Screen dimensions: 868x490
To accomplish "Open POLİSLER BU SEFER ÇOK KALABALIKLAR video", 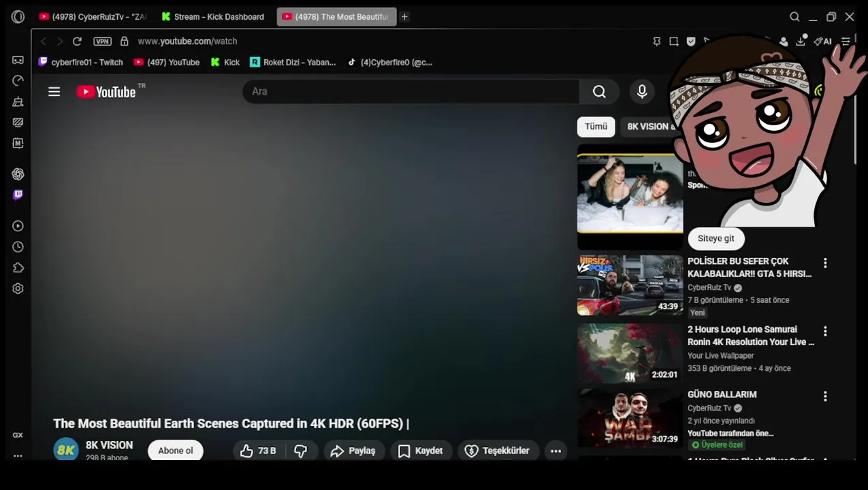I will tap(750, 267).
